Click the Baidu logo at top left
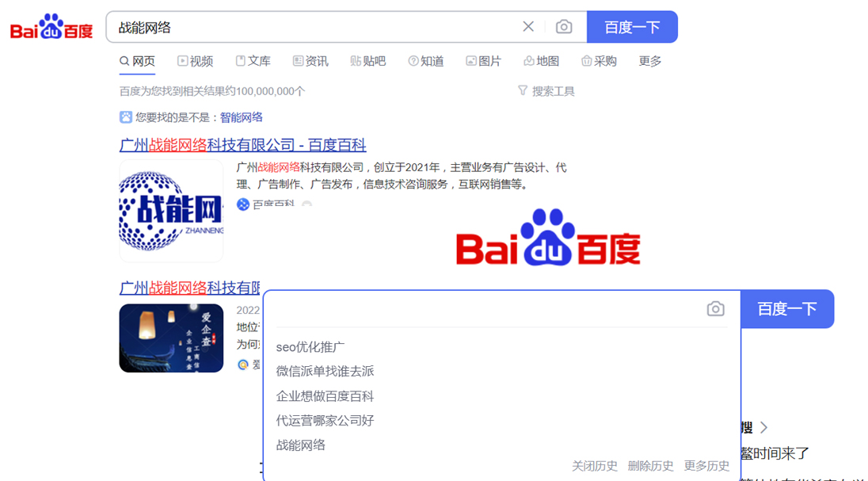This screenshot has width=868, height=481. (x=51, y=28)
